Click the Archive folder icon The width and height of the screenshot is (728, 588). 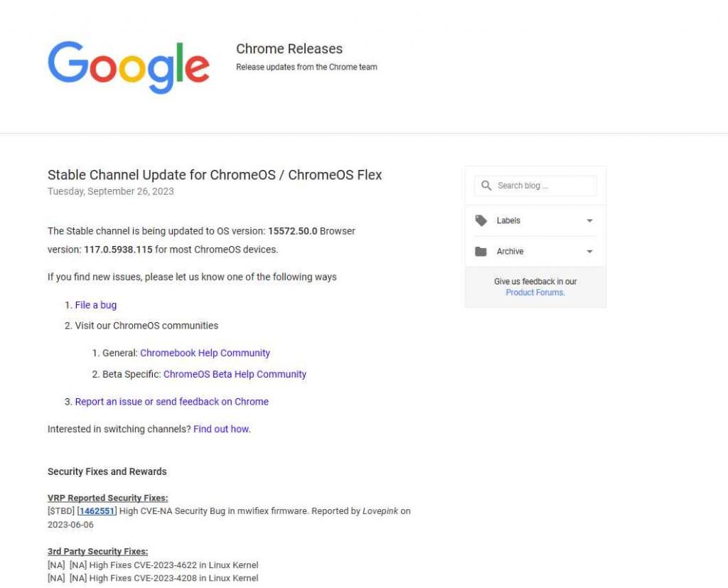click(481, 252)
